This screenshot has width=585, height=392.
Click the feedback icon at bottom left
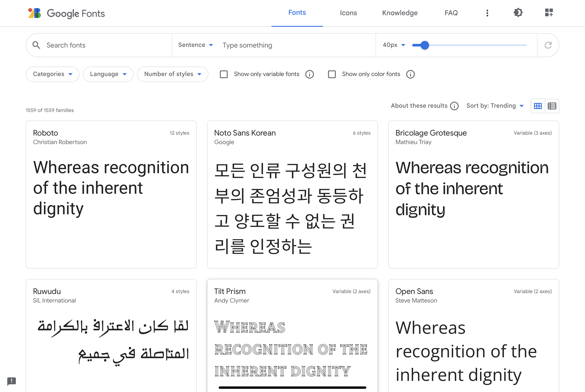coord(12,381)
